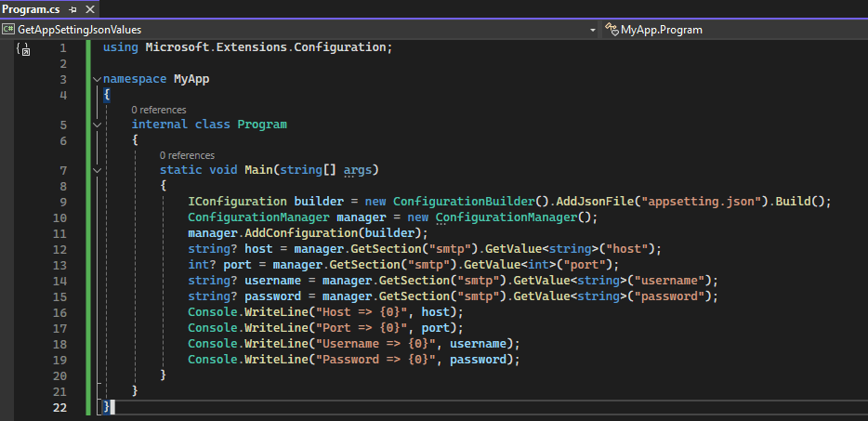Click the code structure icon beside line 1
The height and width of the screenshot is (421, 868).
24,49
